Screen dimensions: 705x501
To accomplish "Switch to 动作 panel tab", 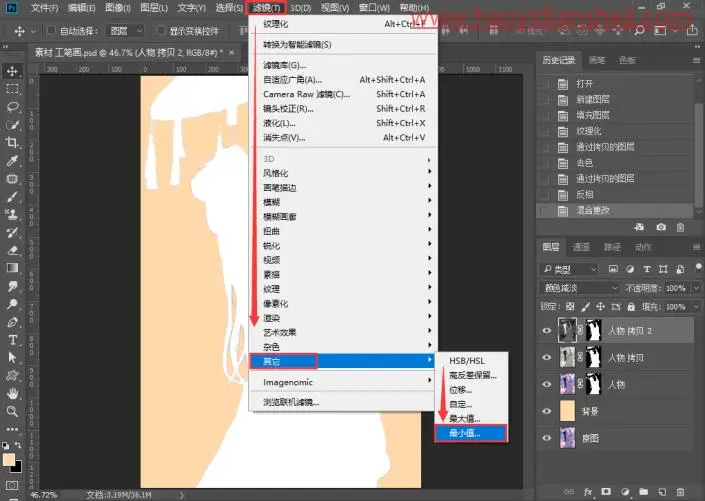I will pyautogui.click(x=643, y=247).
